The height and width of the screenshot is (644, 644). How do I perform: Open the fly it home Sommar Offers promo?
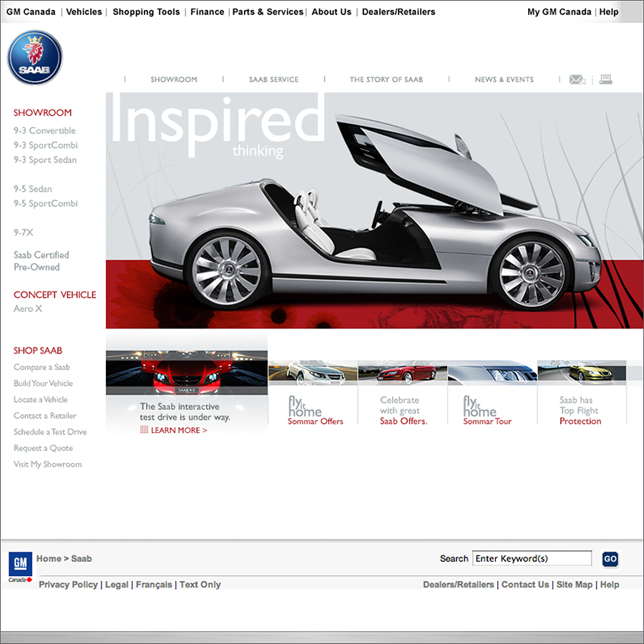point(315,410)
